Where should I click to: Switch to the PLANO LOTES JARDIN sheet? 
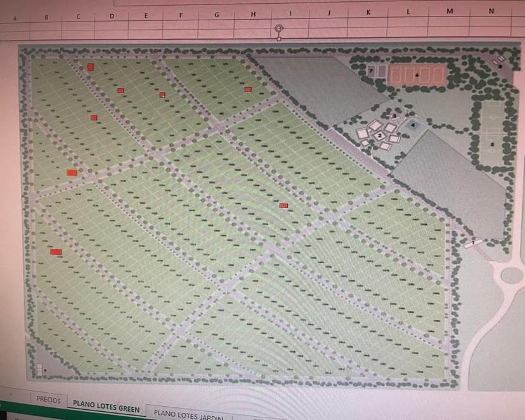point(188,412)
